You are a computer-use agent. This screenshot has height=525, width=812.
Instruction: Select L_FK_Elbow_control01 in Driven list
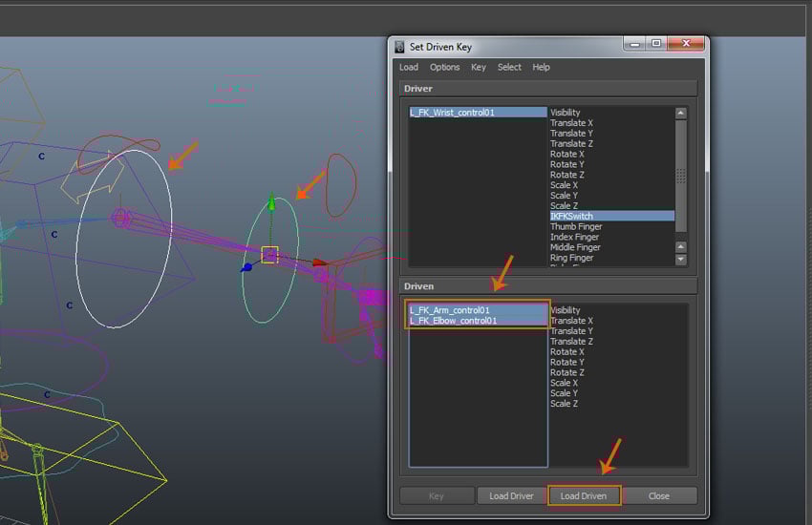(454, 321)
